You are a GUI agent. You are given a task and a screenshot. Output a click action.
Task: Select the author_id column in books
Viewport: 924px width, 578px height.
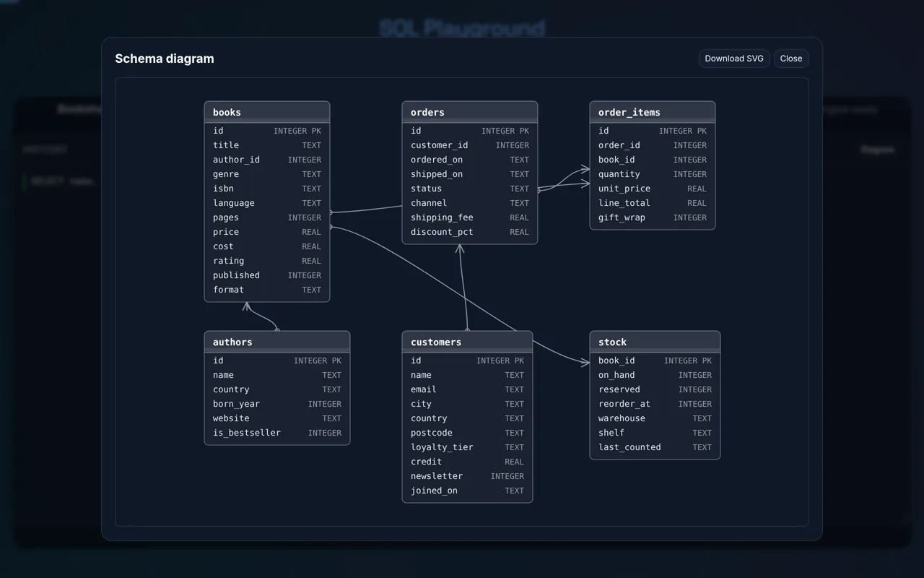[267, 160]
